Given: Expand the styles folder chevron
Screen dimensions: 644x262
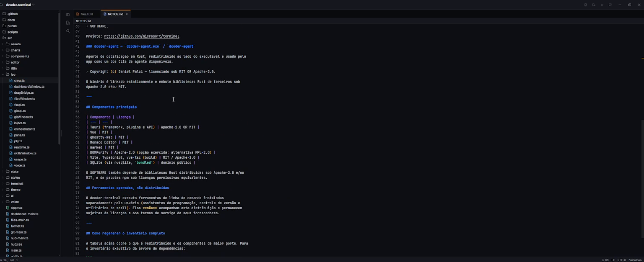Looking at the screenshot, I should 3,177.
